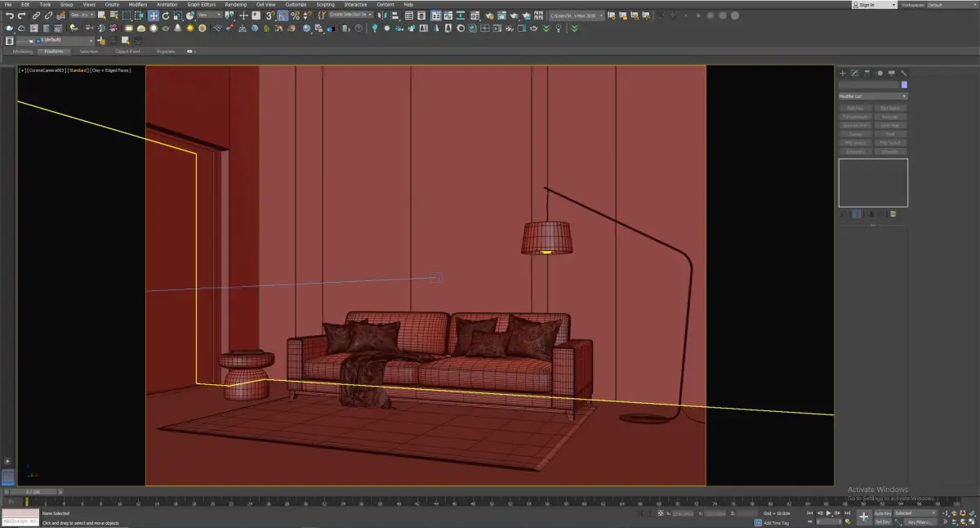Open the Modifiers menu
Image resolution: width=980 pixels, height=528 pixels.
tap(138, 4)
